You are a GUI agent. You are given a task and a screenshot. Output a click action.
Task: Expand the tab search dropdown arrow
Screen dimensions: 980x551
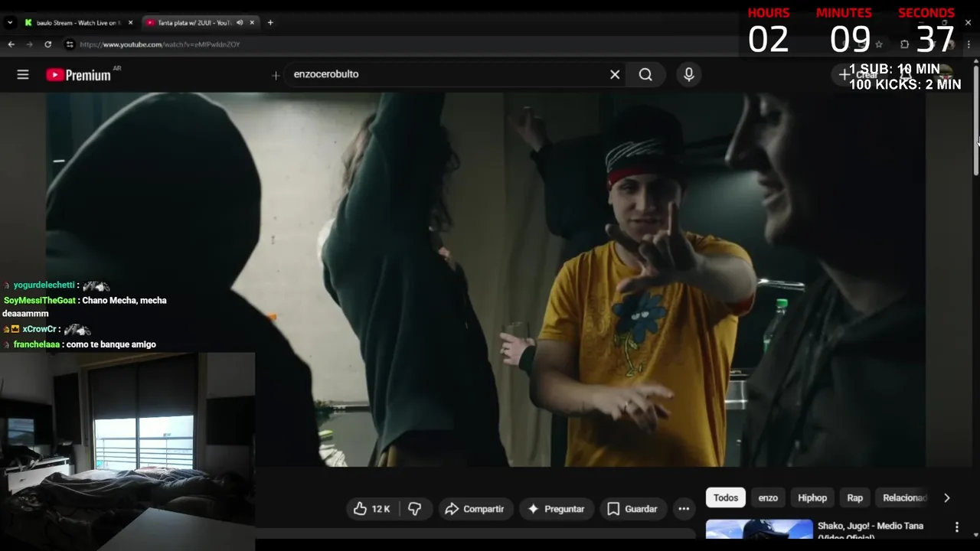(x=10, y=22)
